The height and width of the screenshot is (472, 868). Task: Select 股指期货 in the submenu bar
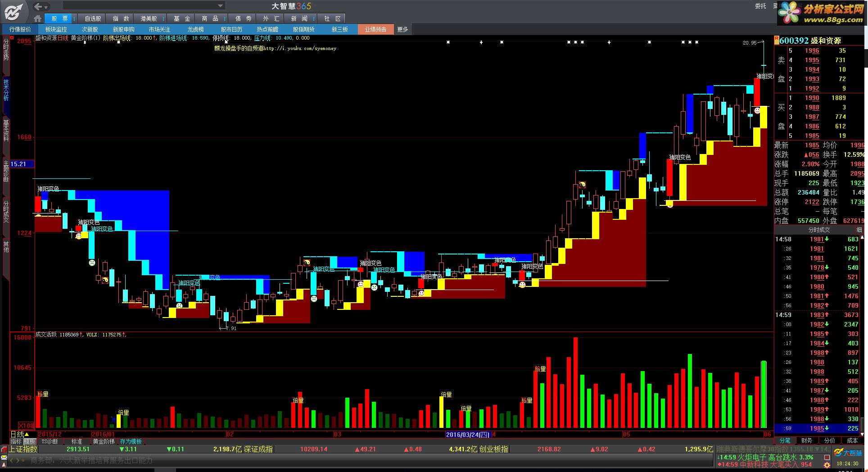click(303, 29)
